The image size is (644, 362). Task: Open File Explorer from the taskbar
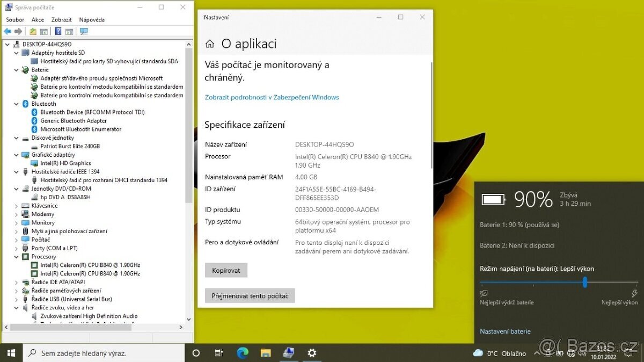pyautogui.click(x=265, y=353)
